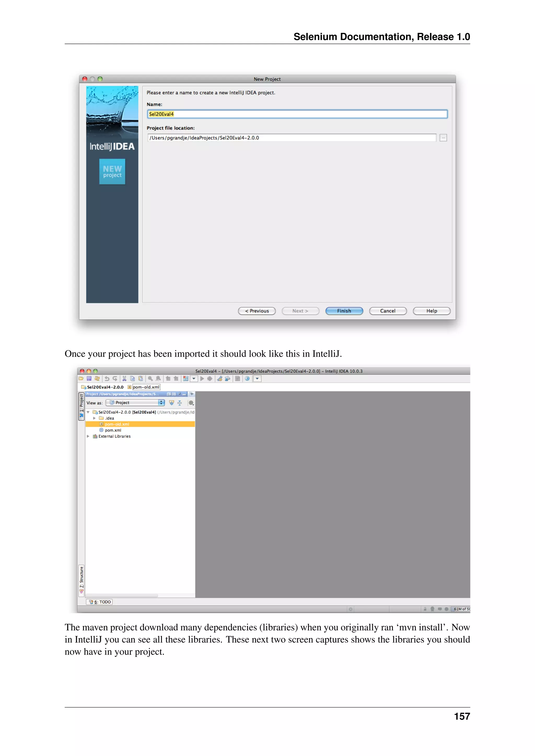Click the horizontal scrollbar of Project panel
The image size is (535, 756).
(122, 596)
